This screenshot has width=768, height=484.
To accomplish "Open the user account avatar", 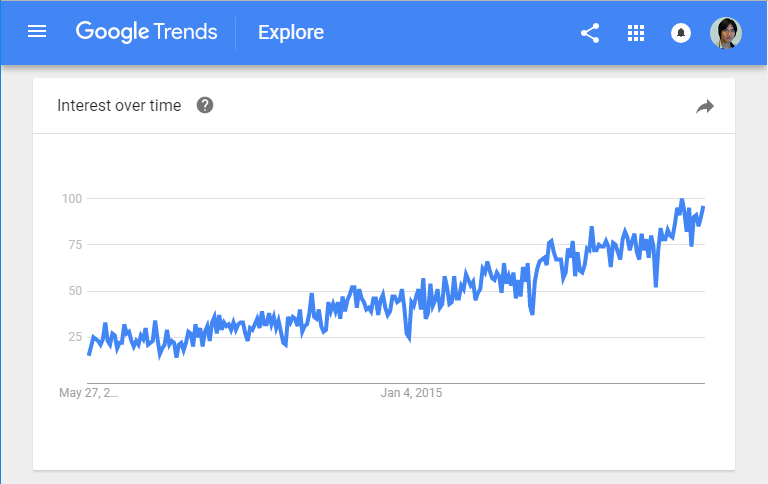I will (x=726, y=33).
